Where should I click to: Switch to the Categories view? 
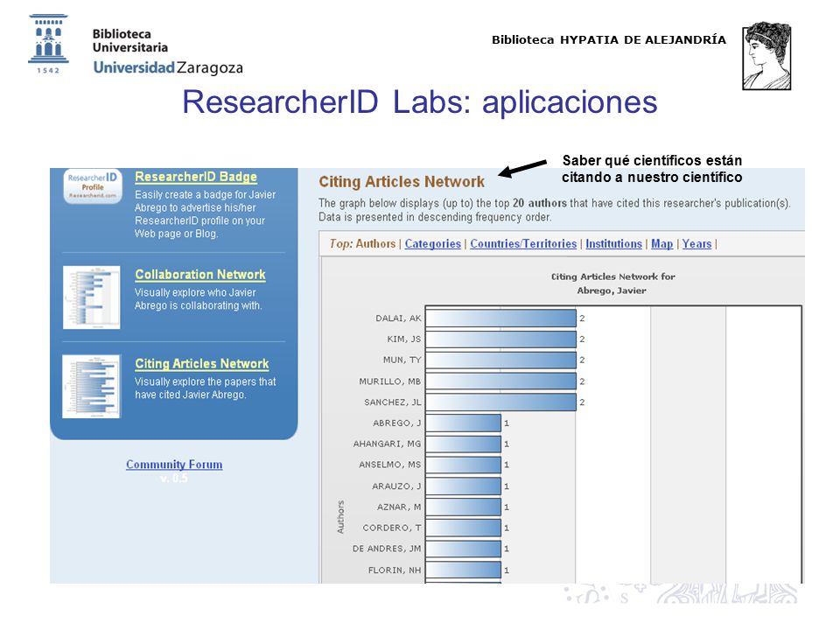(x=433, y=244)
